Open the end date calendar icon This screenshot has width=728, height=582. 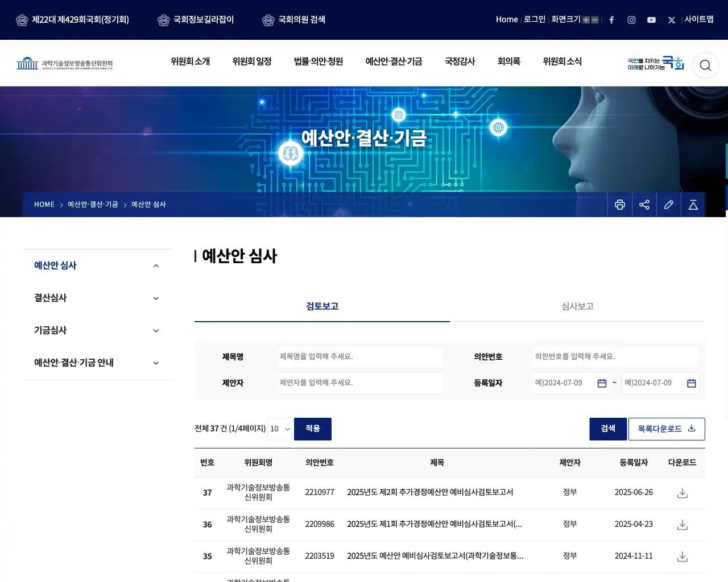(x=692, y=383)
